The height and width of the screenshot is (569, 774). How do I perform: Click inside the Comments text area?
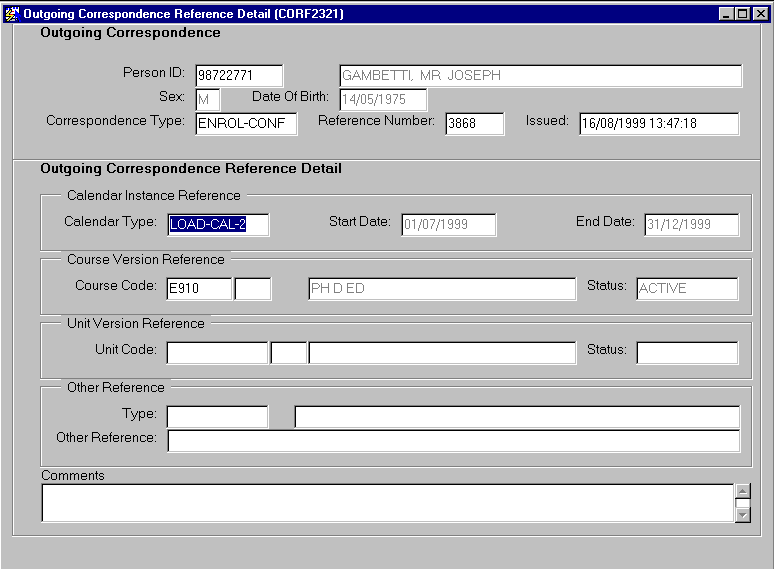(387, 503)
